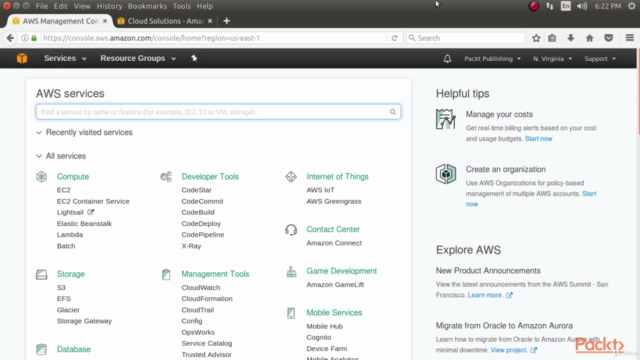Click the Manage your costs icon

click(446, 119)
